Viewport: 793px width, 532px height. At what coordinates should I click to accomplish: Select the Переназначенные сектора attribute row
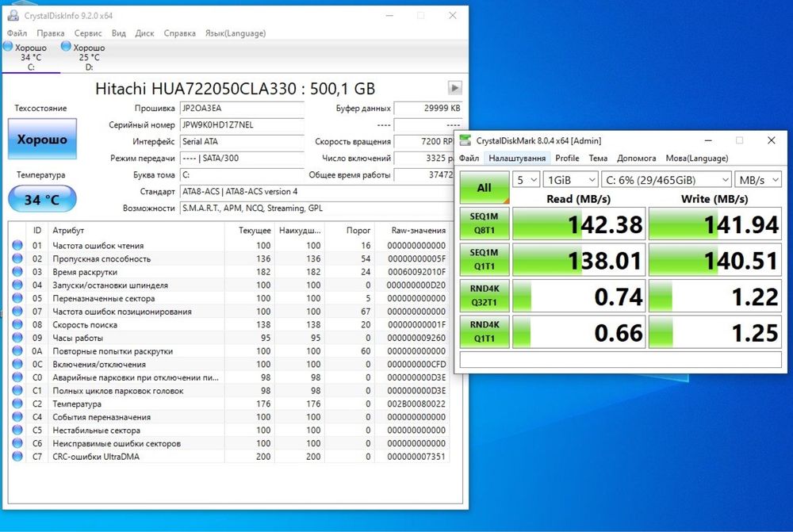229,298
